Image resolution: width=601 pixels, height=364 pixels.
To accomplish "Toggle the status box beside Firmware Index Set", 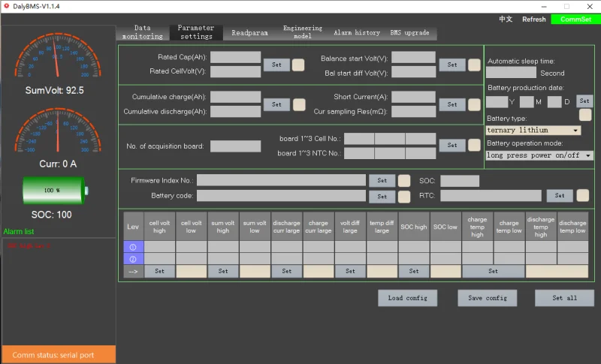I will 404,180.
